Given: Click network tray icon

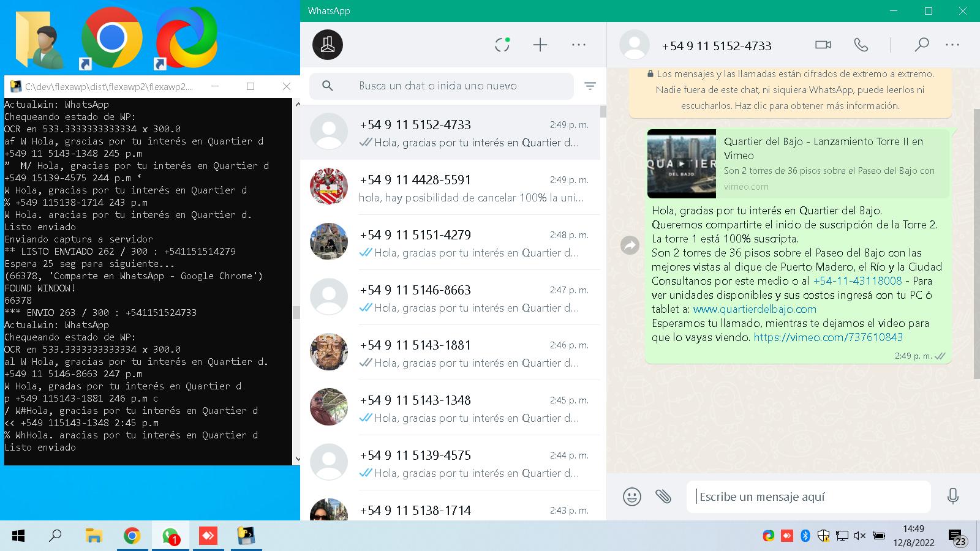Looking at the screenshot, I should click(842, 536).
